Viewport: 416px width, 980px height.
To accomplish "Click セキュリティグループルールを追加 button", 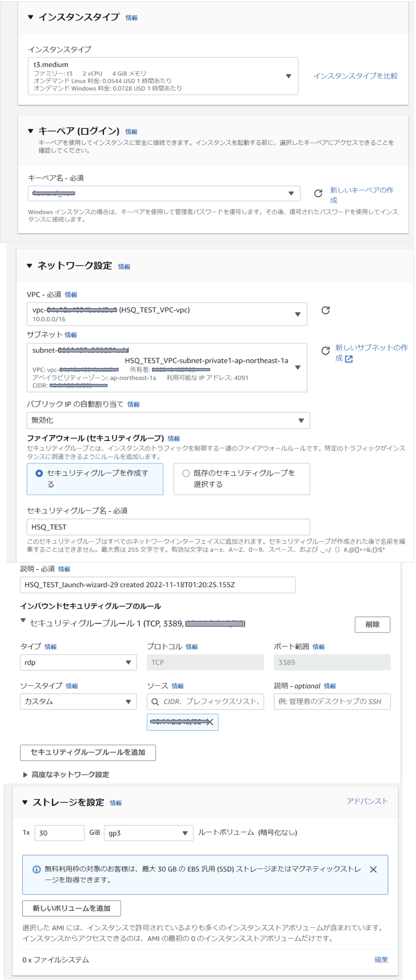I will click(88, 753).
